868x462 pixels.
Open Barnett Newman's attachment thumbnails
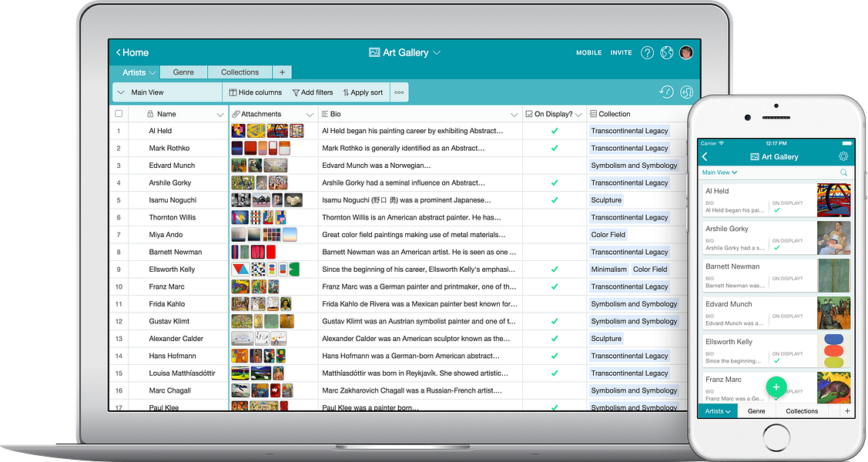[x=253, y=253]
